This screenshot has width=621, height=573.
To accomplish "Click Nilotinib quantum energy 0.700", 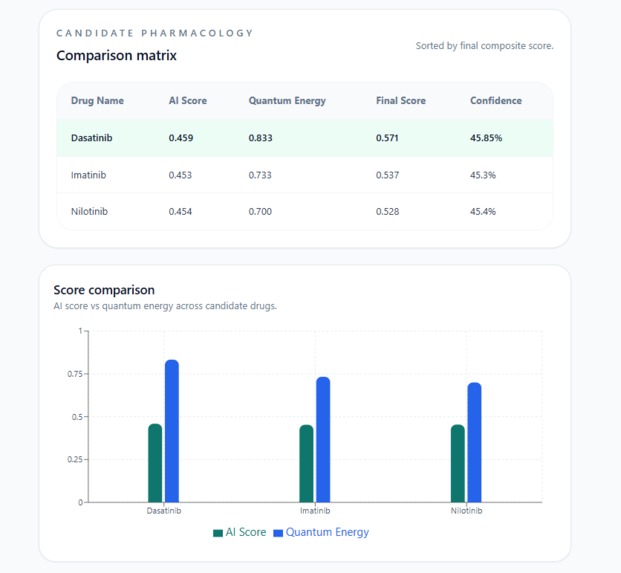I will point(260,211).
